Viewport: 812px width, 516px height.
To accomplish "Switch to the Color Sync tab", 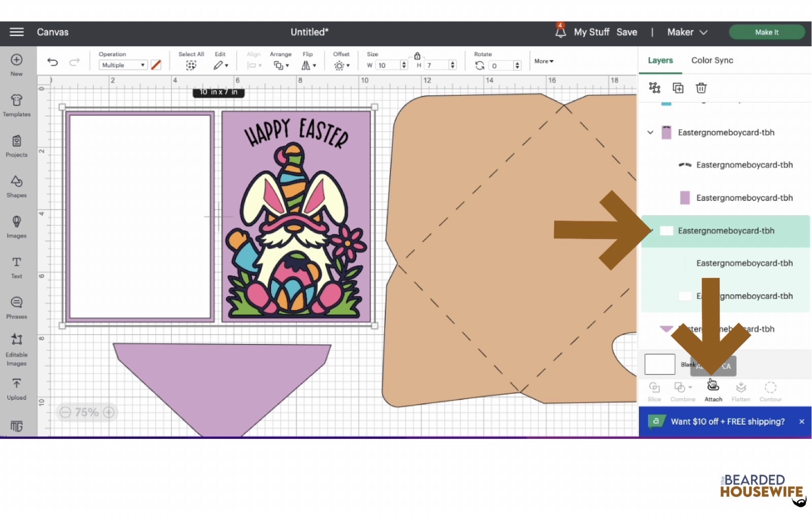I will tap(712, 60).
